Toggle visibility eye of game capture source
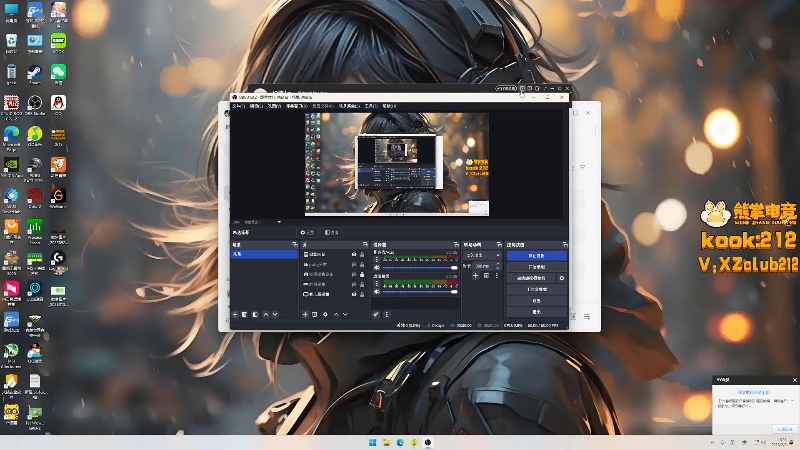Viewport: 800px width, 450px height. 354,284
